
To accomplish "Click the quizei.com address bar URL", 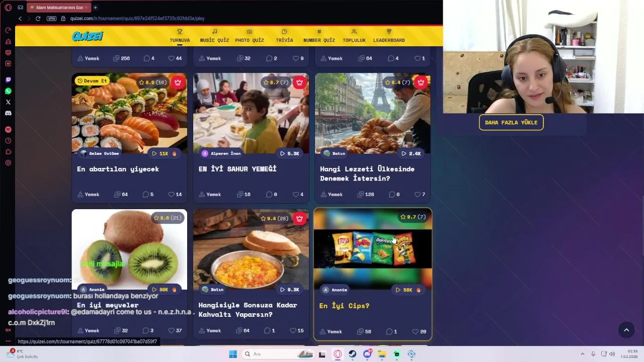I will (137, 19).
